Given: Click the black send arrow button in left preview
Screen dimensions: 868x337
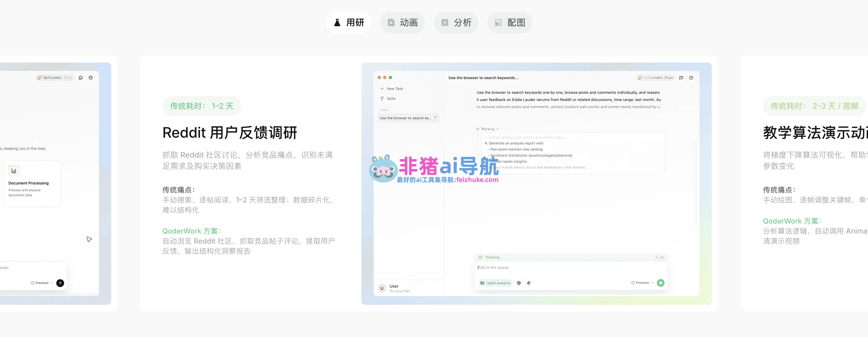Looking at the screenshot, I should [60, 283].
